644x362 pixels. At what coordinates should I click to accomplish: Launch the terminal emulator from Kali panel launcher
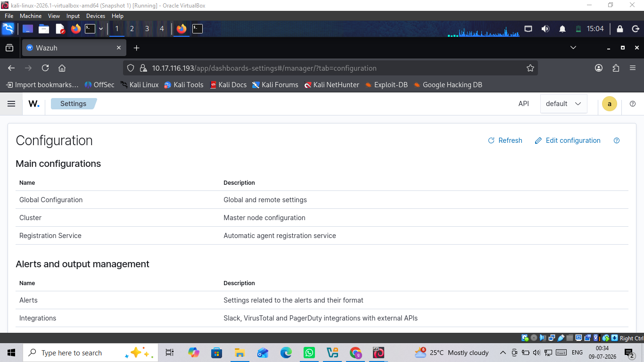click(x=90, y=29)
